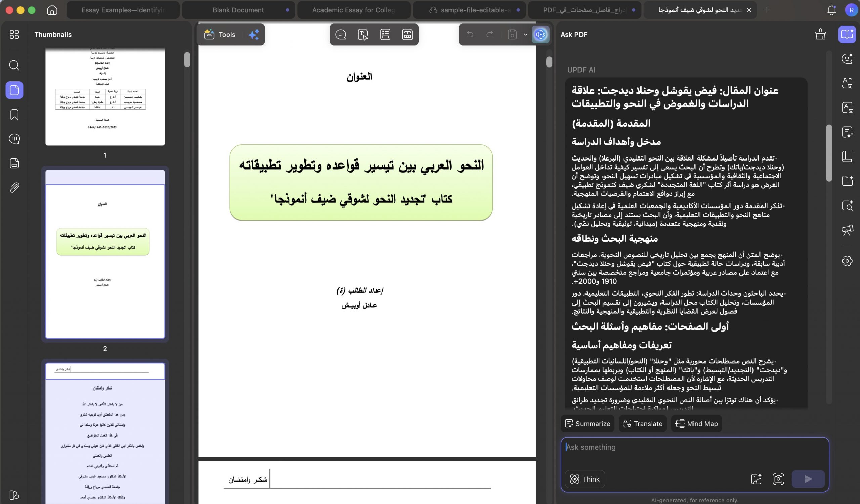
Task: Click the screenshot capture icon in chat
Action: 778,479
